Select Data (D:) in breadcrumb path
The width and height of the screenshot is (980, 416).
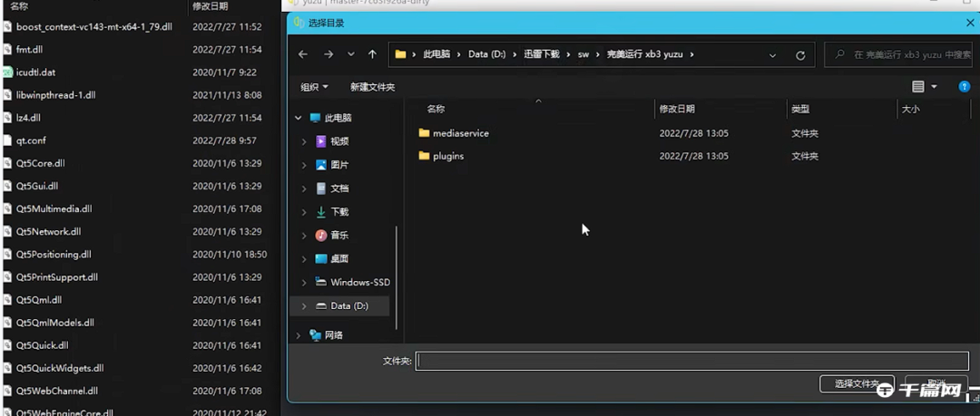coord(487,54)
